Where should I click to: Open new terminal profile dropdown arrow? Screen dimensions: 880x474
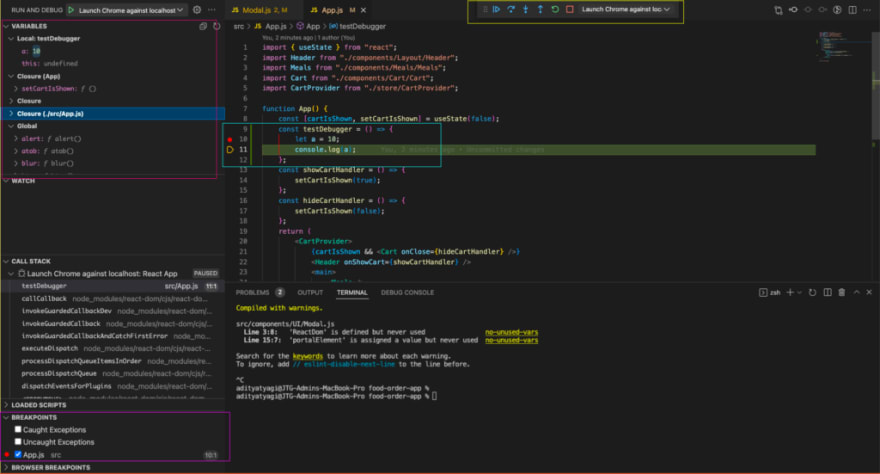pos(799,292)
